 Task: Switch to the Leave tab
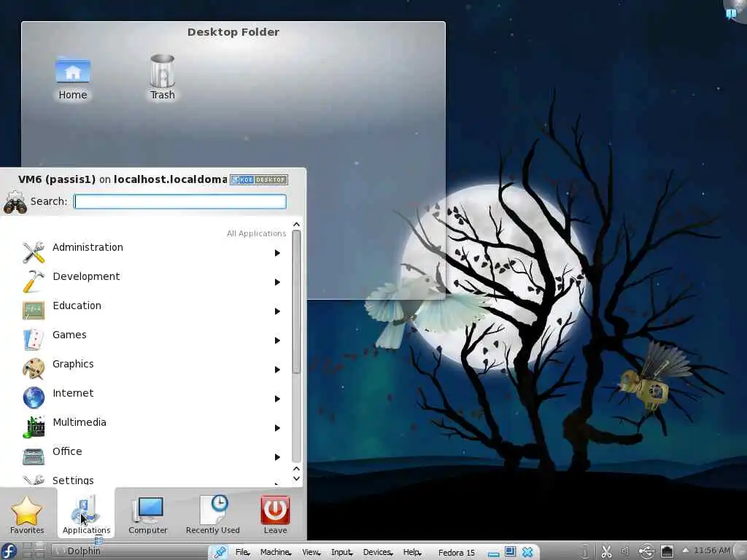coord(275,514)
